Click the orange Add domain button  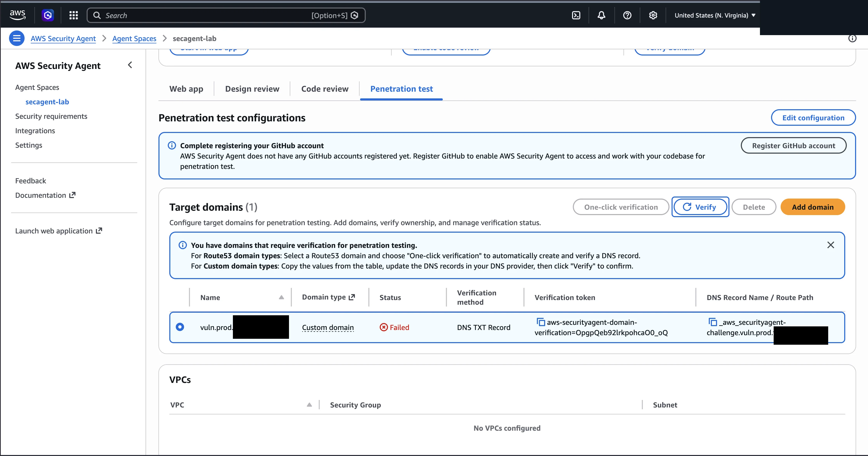click(812, 207)
